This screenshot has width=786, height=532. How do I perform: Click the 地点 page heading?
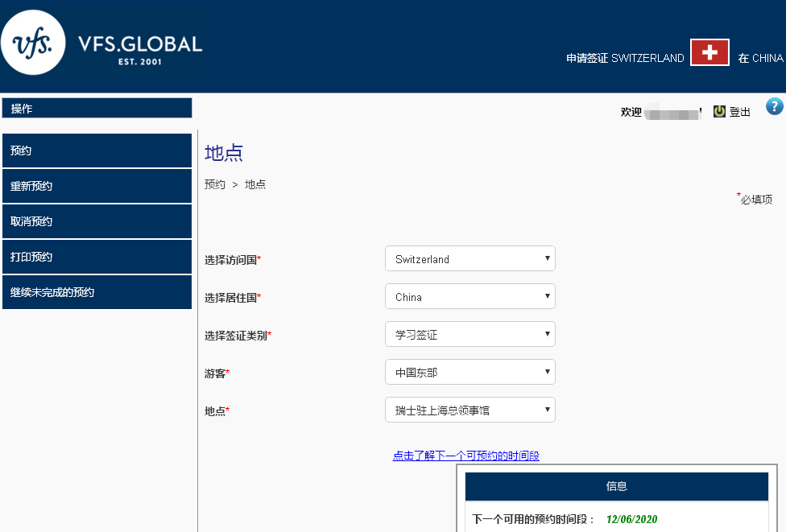(x=224, y=153)
